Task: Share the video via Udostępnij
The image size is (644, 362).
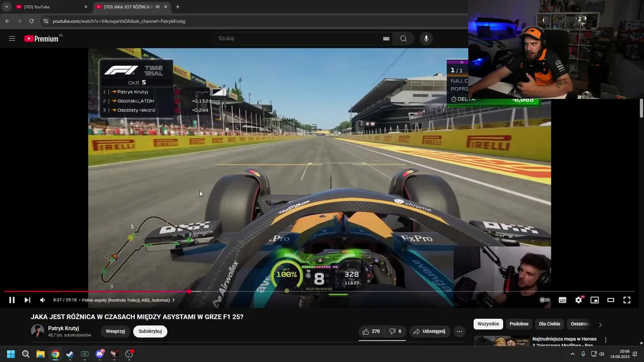Action: coord(429,331)
